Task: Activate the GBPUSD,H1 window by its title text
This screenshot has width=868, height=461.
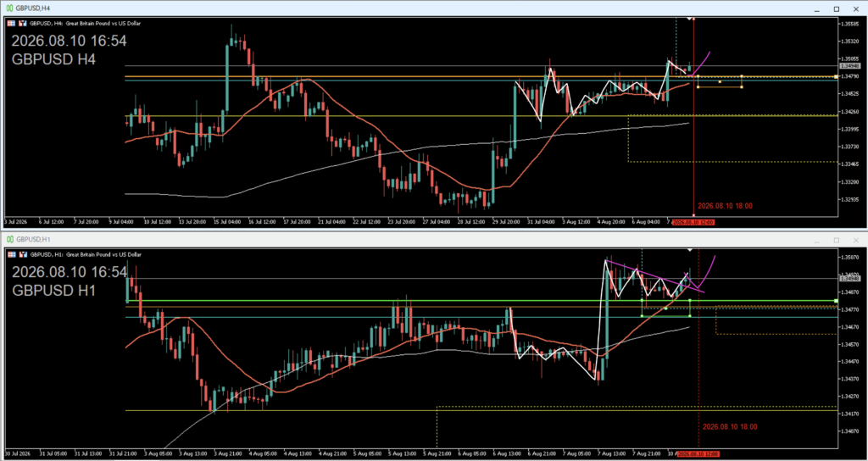Action: 29,240
